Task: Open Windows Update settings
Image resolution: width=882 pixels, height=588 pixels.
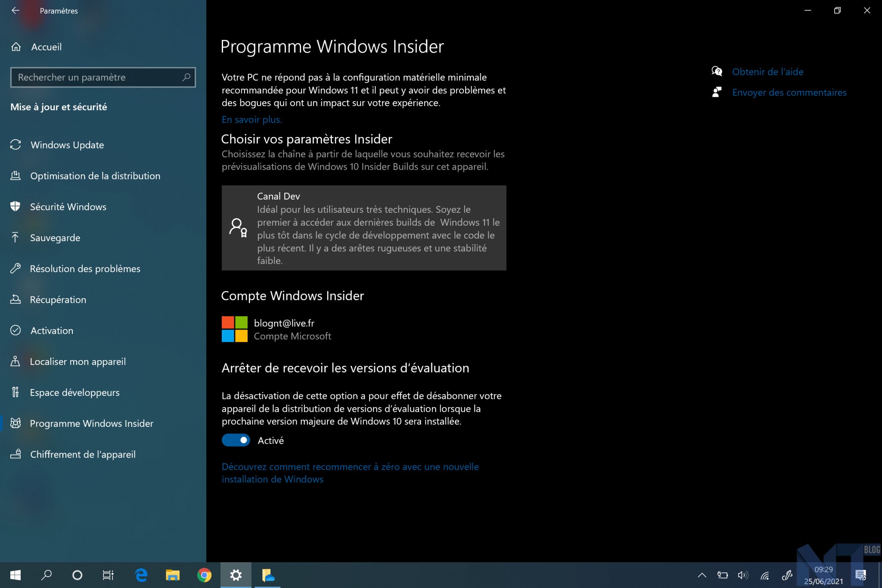Action: pyautogui.click(x=67, y=145)
